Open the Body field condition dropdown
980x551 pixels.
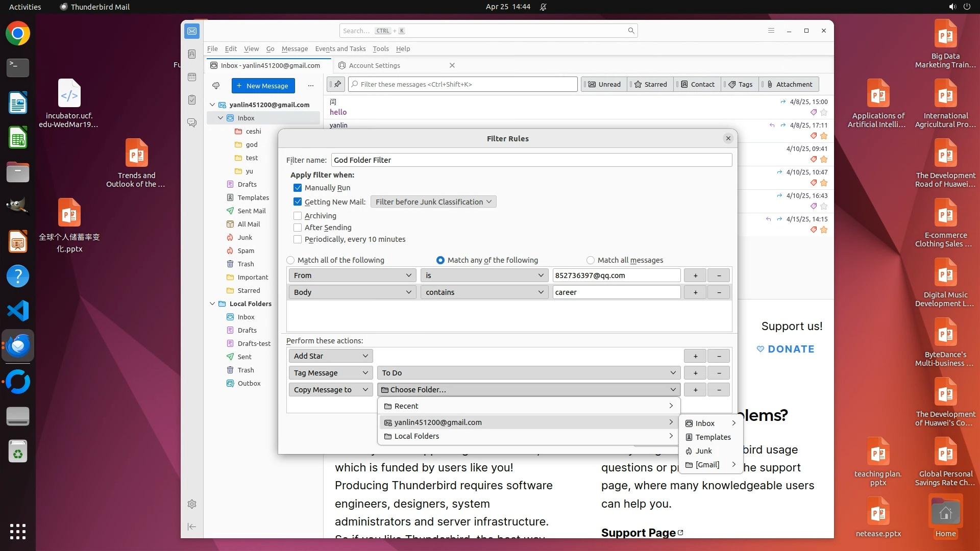[352, 292]
